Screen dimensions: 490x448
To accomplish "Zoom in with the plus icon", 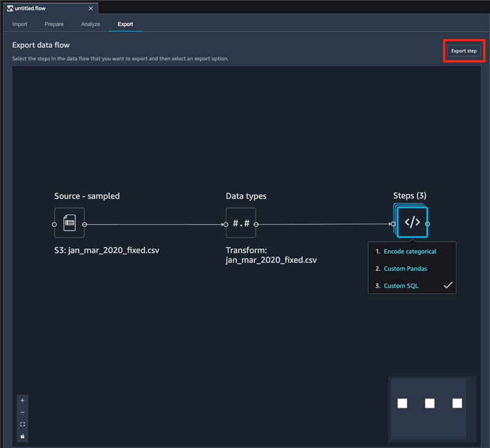I will click(23, 400).
